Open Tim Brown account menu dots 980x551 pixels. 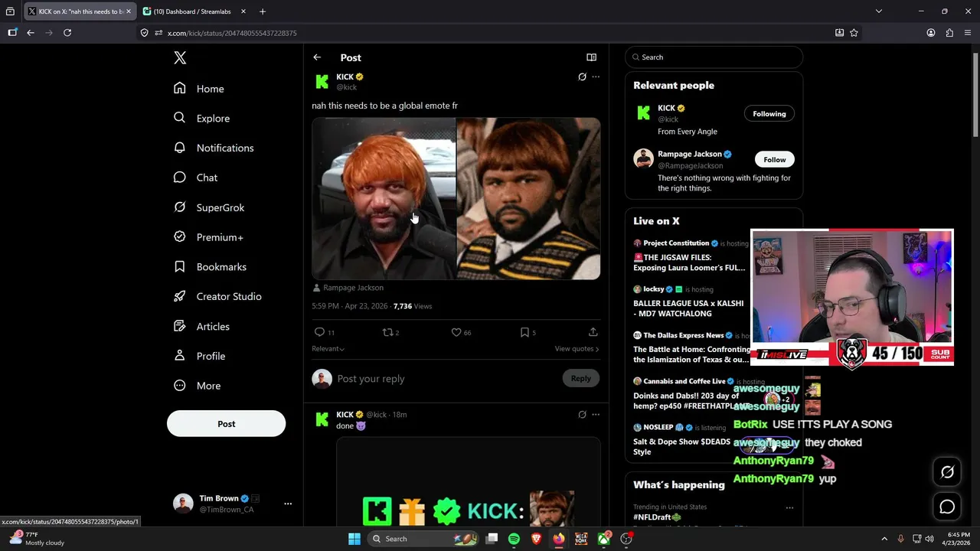tap(288, 504)
